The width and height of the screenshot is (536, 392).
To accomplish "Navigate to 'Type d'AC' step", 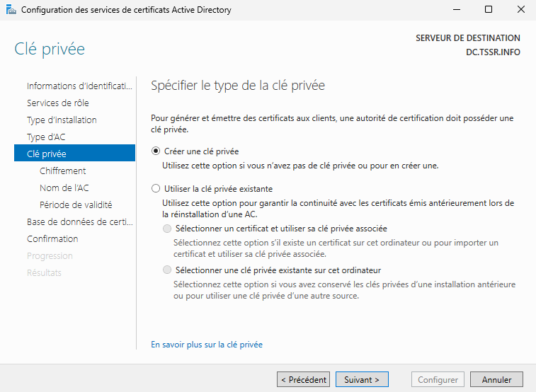I will point(46,137).
